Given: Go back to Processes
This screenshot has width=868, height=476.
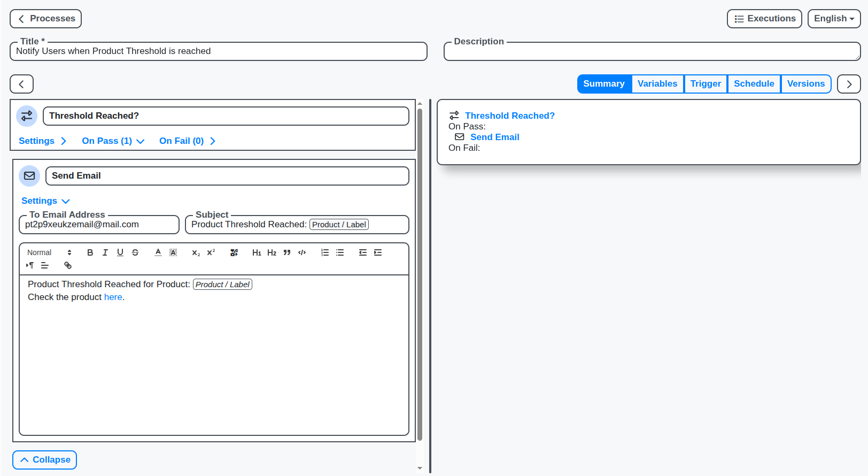Looking at the screenshot, I should [x=45, y=19].
